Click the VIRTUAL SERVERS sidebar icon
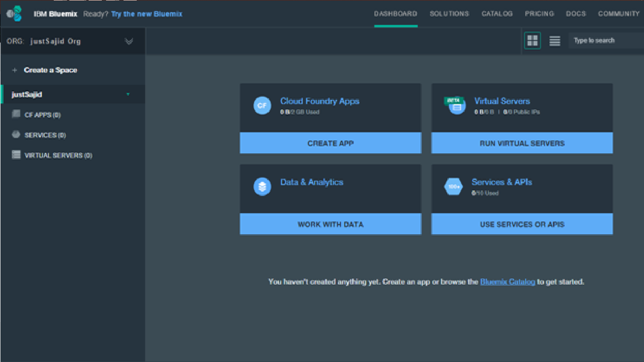The width and height of the screenshot is (644, 362). [x=16, y=155]
